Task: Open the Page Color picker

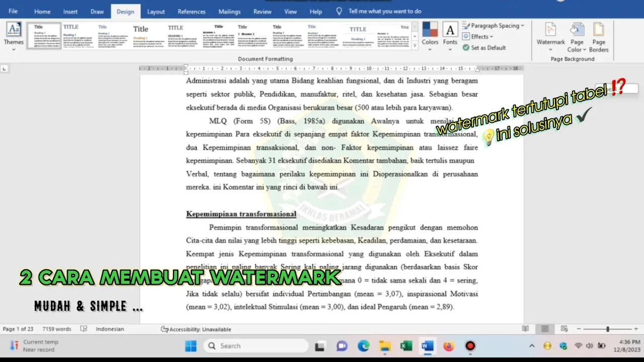Action: [577, 37]
